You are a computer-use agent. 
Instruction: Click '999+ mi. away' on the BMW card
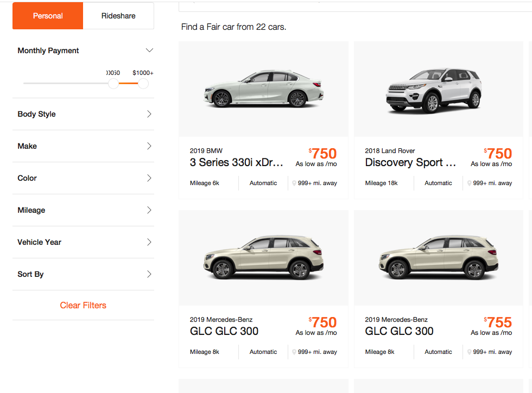[x=318, y=183]
